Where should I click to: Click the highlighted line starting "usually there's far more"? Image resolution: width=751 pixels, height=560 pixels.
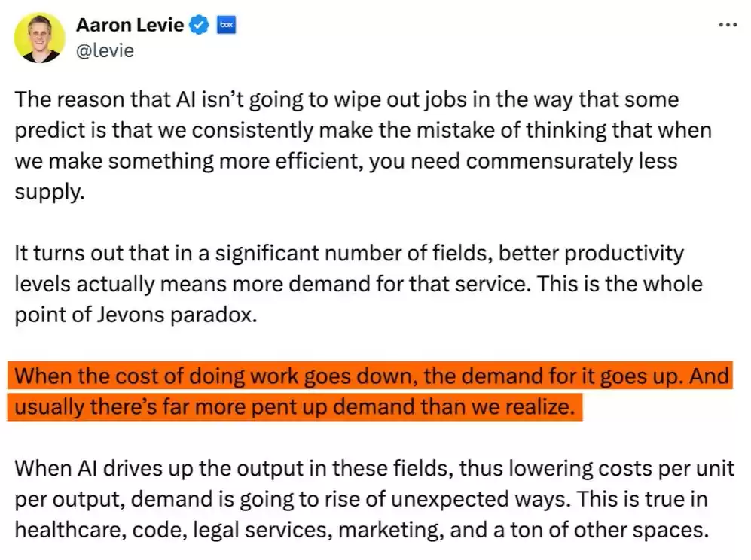pos(295,407)
